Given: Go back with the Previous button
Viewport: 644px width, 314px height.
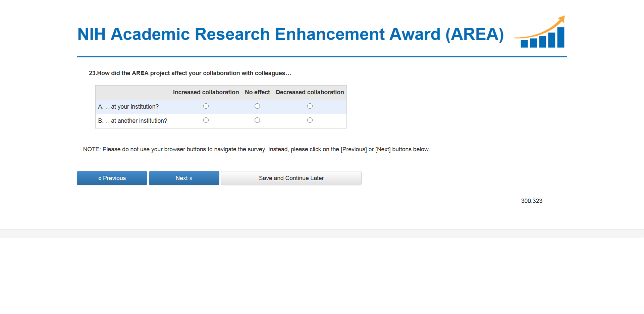Looking at the screenshot, I should coord(112,178).
